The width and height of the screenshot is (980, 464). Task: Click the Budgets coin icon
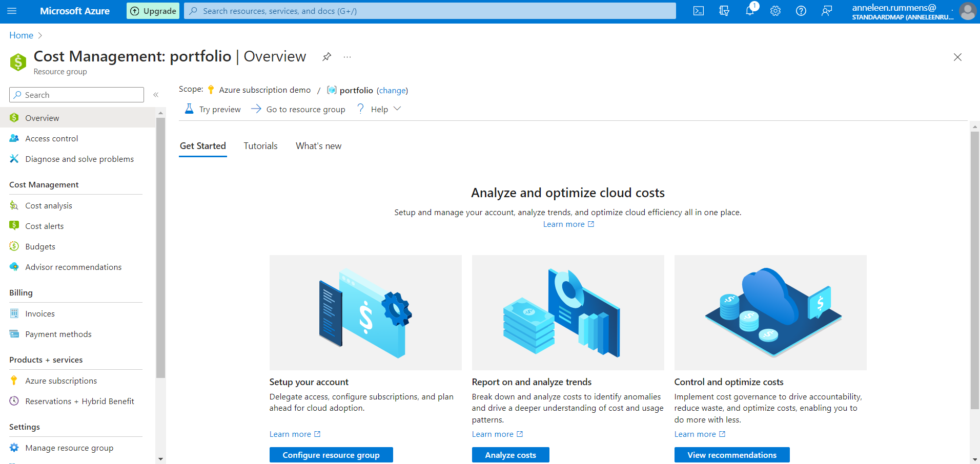coord(14,246)
